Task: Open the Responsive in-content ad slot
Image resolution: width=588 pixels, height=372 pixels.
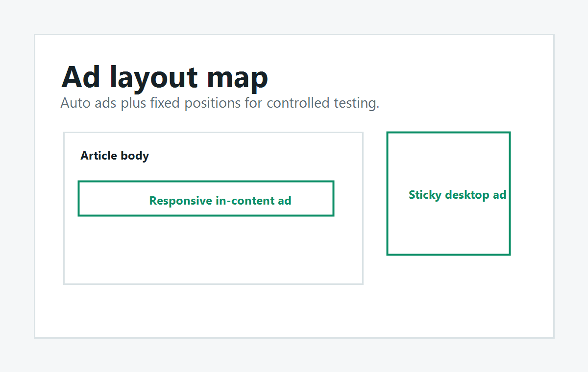Action: point(206,198)
